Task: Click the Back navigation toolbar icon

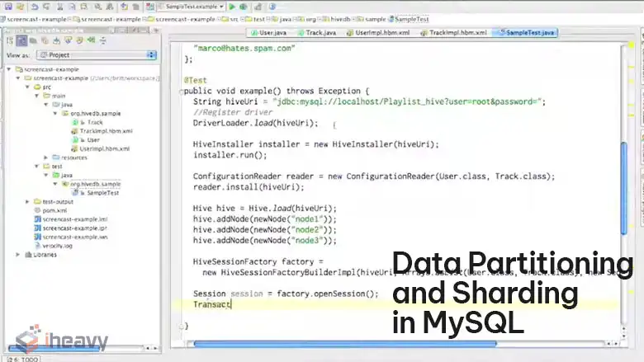Action: click(x=124, y=7)
